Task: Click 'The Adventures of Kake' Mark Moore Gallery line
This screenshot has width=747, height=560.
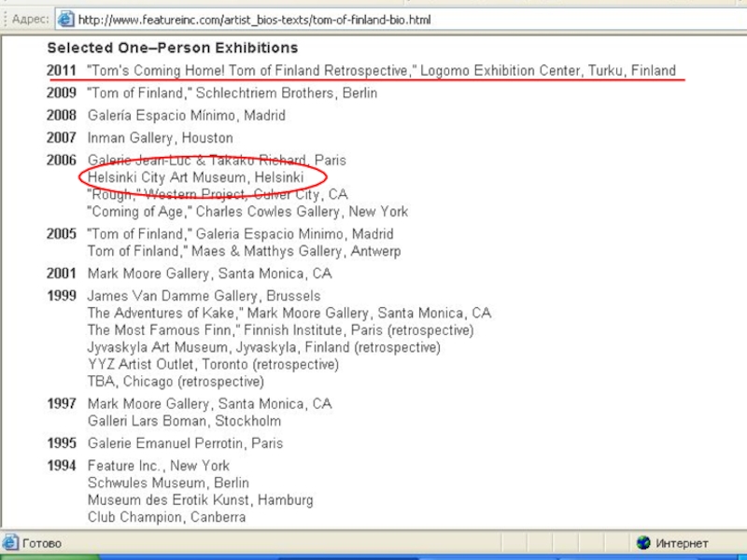Action: (x=289, y=313)
